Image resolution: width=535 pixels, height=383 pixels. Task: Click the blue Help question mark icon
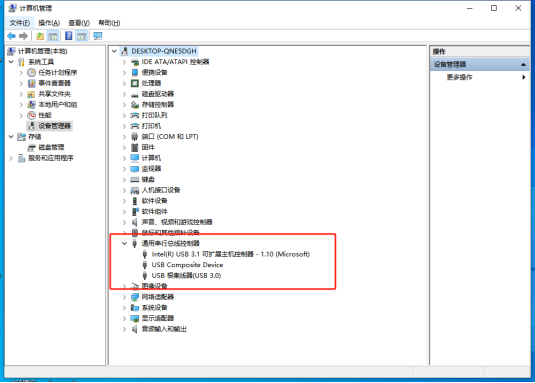[x=69, y=36]
